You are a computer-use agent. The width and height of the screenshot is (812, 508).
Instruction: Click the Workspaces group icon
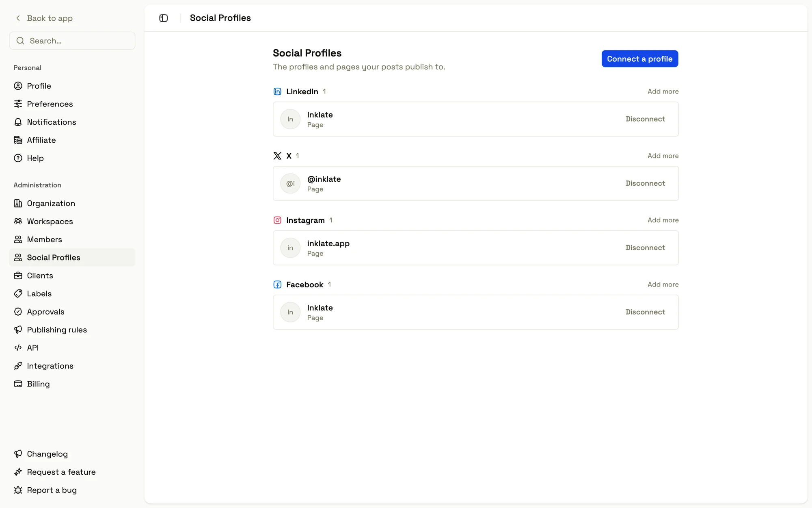click(18, 221)
